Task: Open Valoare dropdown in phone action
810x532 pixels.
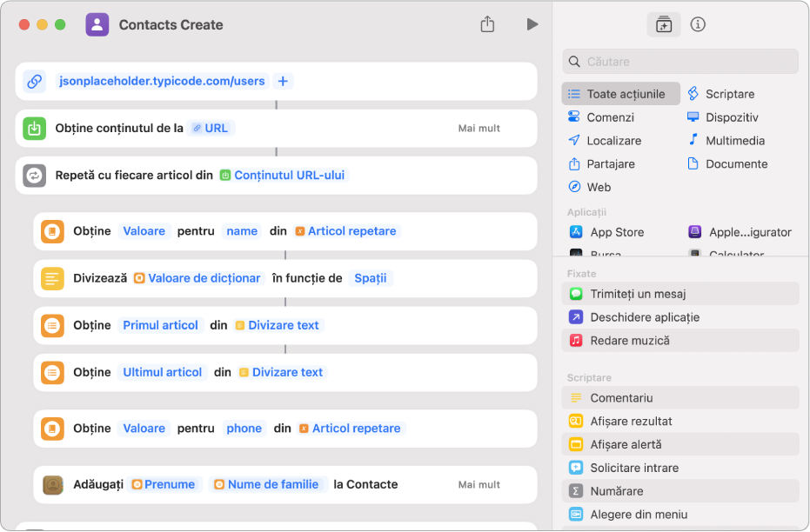Action: click(144, 429)
